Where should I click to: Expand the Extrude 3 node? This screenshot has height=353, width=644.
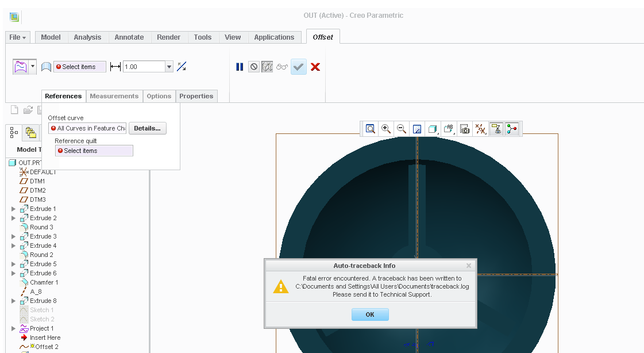click(x=14, y=237)
